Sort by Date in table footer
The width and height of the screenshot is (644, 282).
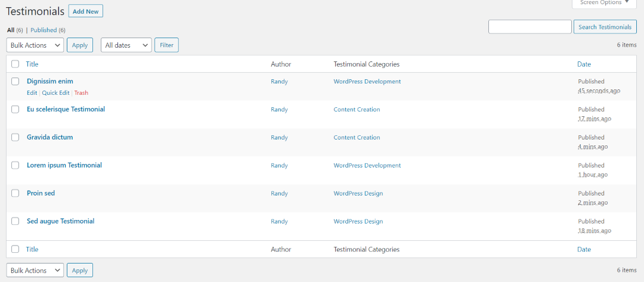584,249
